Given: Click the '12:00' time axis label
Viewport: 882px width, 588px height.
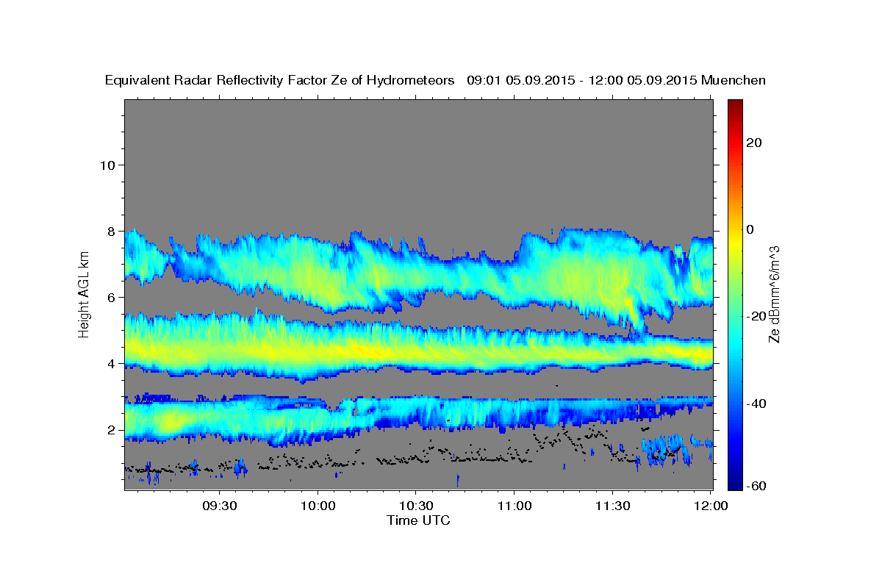Looking at the screenshot, I should pos(710,506).
